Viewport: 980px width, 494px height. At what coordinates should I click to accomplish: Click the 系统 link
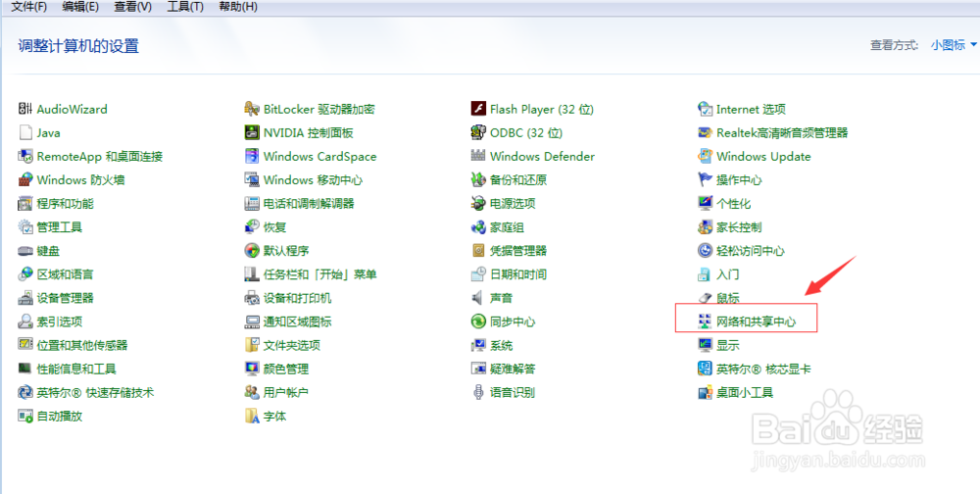[501, 345]
